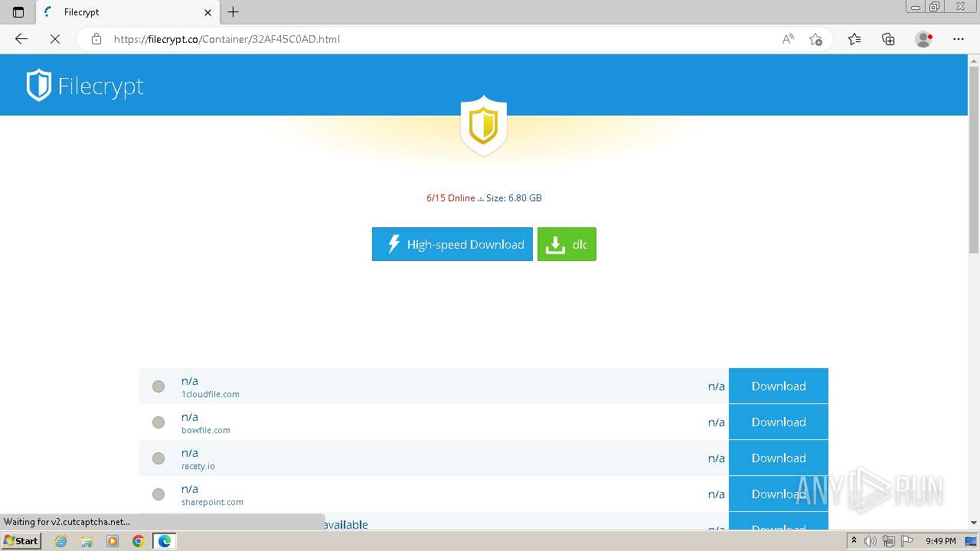Click the High-speed Download button
The height and width of the screenshot is (551, 980).
pyautogui.click(x=452, y=244)
